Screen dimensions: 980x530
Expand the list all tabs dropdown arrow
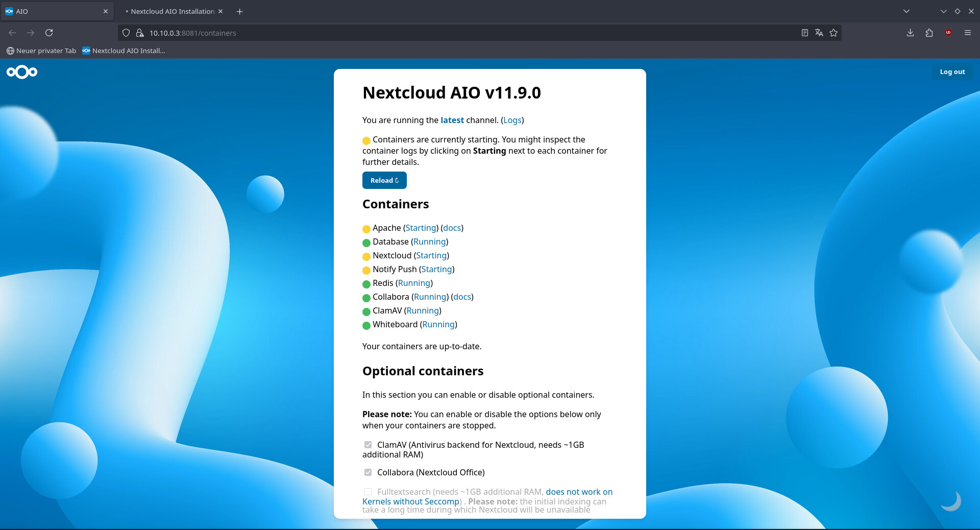(906, 11)
